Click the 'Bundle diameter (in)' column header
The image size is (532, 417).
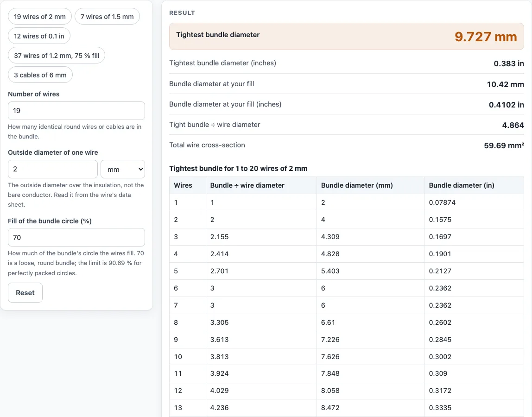(x=474, y=185)
